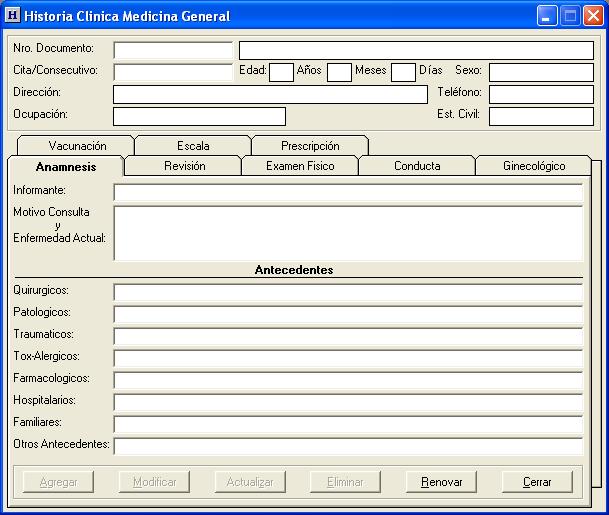Switch to the Conducta tab

(417, 166)
